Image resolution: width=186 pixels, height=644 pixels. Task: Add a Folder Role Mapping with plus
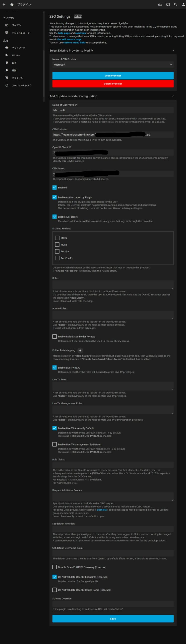(x=80, y=350)
